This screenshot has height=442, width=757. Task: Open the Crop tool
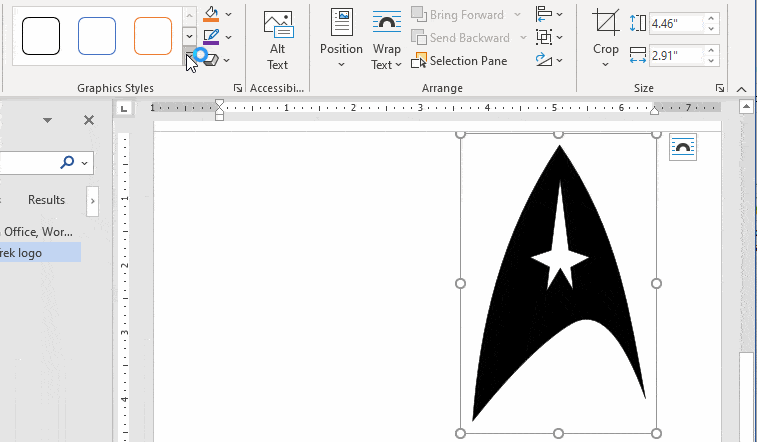click(x=605, y=38)
